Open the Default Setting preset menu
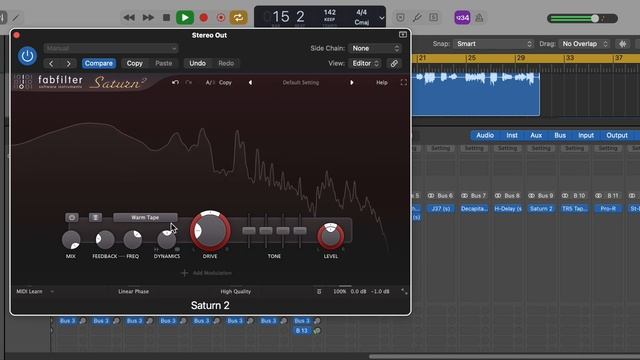This screenshot has height=360, width=640. pos(301,82)
